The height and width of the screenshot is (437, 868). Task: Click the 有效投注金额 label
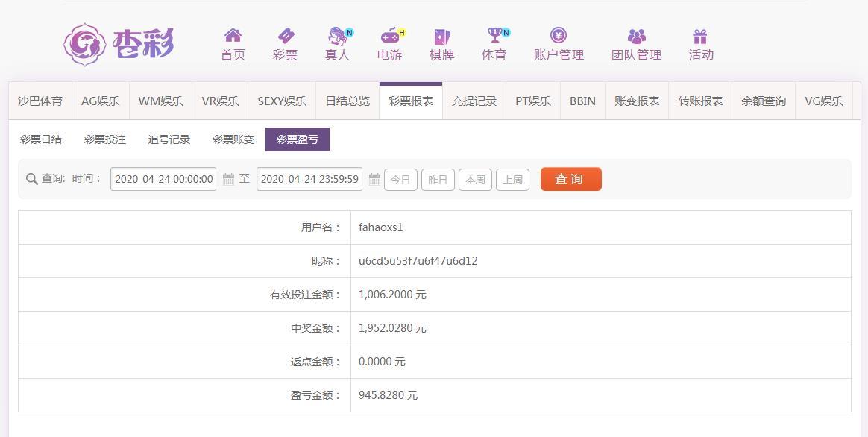coord(306,295)
